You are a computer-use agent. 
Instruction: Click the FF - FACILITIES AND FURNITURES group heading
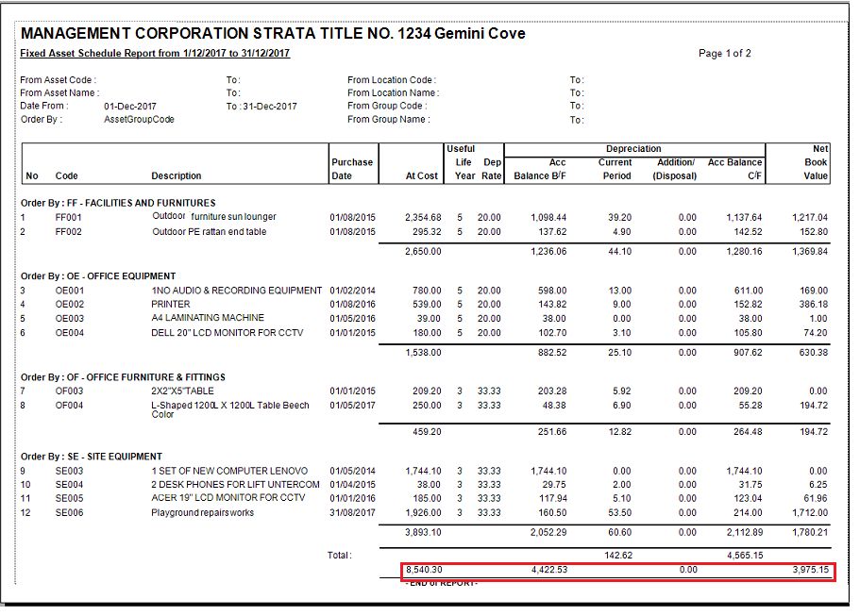pyautogui.click(x=118, y=203)
